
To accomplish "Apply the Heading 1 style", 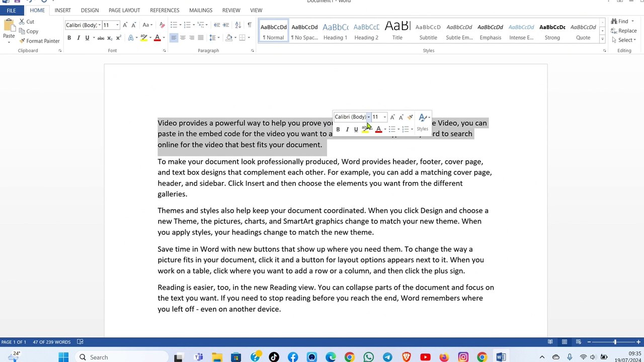I will click(x=335, y=31).
